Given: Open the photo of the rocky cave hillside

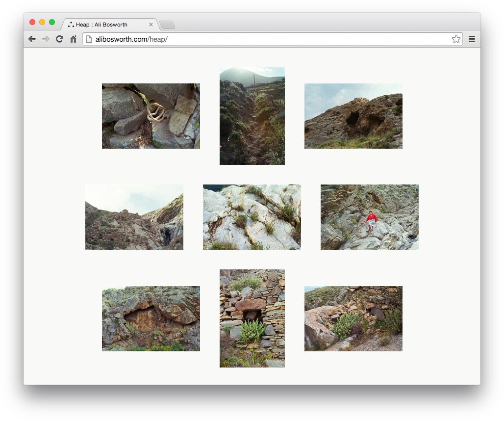Looking at the screenshot, I should point(353,116).
